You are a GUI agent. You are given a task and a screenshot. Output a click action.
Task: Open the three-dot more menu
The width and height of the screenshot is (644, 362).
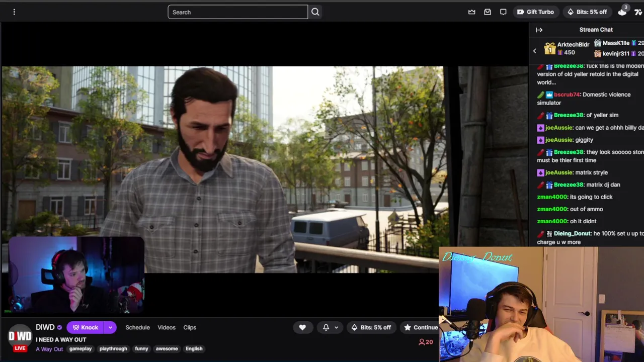14,12
